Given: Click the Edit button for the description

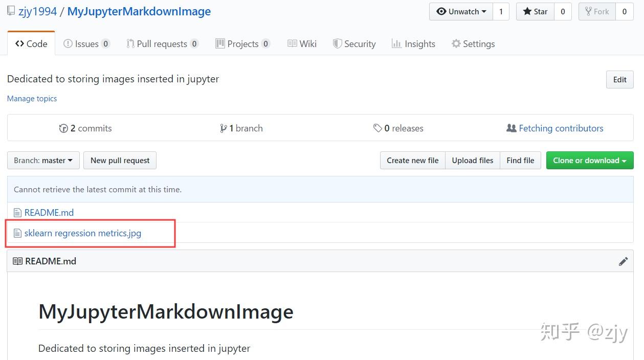Looking at the screenshot, I should [619, 79].
